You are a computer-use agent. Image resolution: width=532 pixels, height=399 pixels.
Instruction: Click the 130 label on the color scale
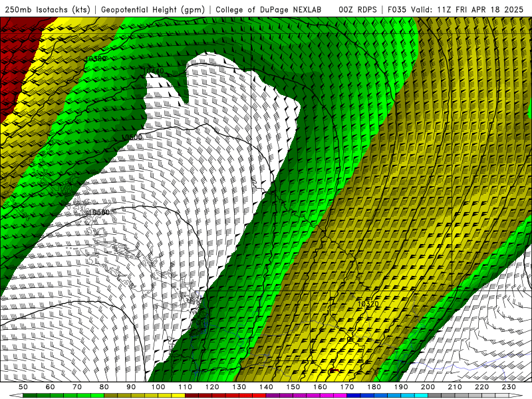coord(239,387)
